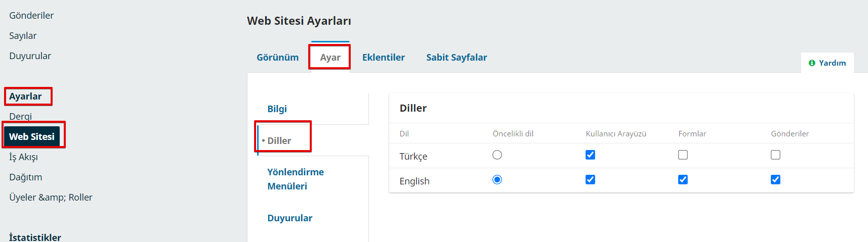Disable English Formlar checkbox
Viewport: 868px width, 242px height.
click(683, 180)
